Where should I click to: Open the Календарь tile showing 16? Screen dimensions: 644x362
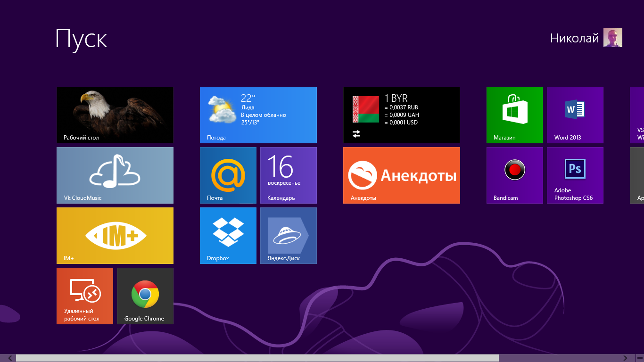tap(289, 175)
